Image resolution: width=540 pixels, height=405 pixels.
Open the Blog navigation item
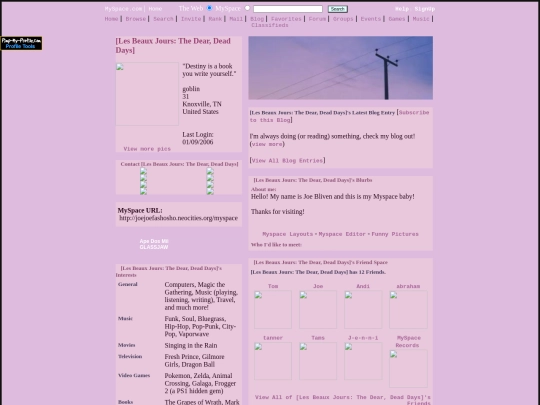tap(257, 19)
